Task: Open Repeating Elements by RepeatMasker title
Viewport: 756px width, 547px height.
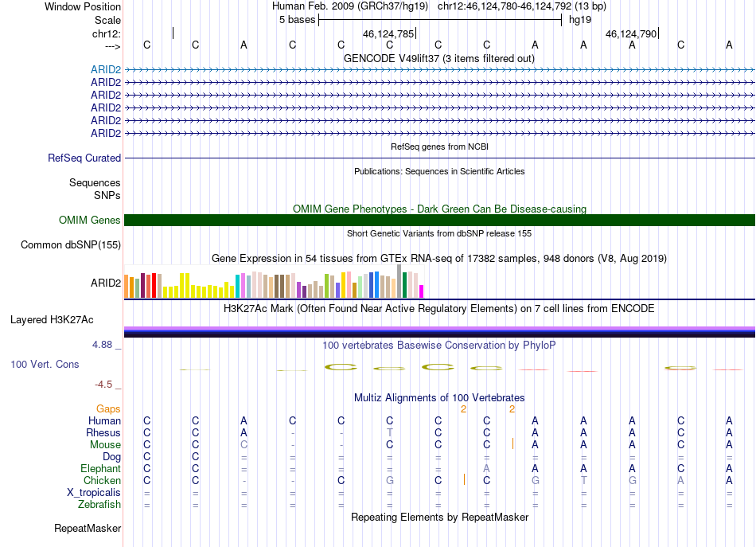Action: point(439,517)
